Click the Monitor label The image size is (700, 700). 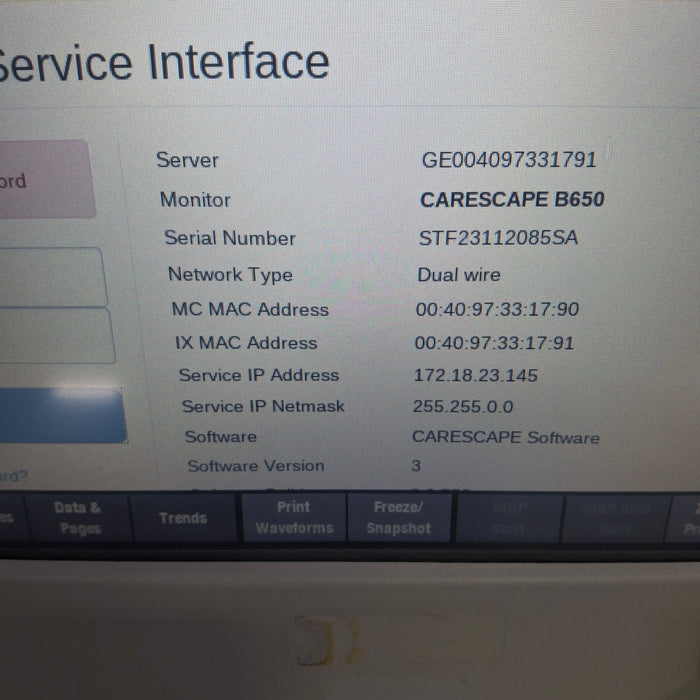coord(195,200)
